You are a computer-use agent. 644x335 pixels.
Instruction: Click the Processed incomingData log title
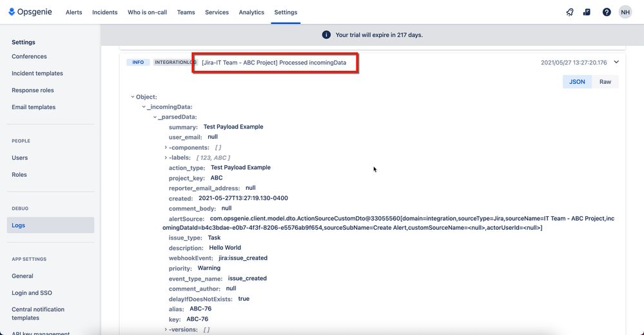pyautogui.click(x=274, y=63)
